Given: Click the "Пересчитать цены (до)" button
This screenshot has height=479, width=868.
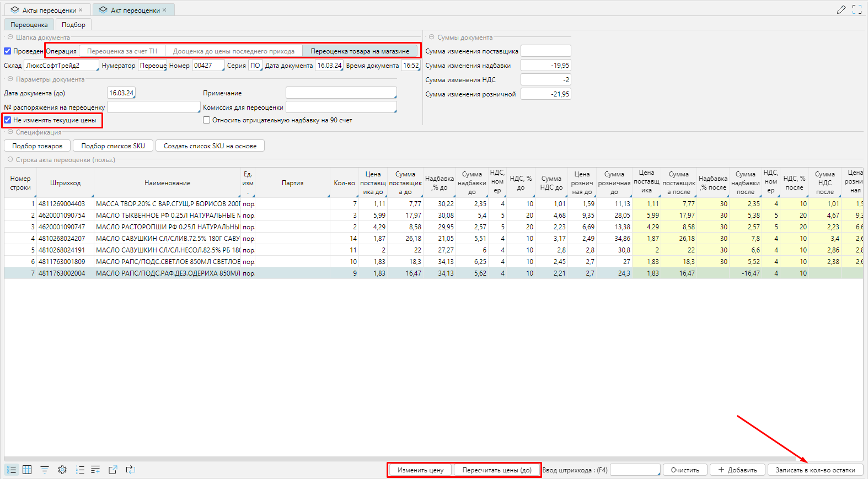Looking at the screenshot, I should 496,470.
